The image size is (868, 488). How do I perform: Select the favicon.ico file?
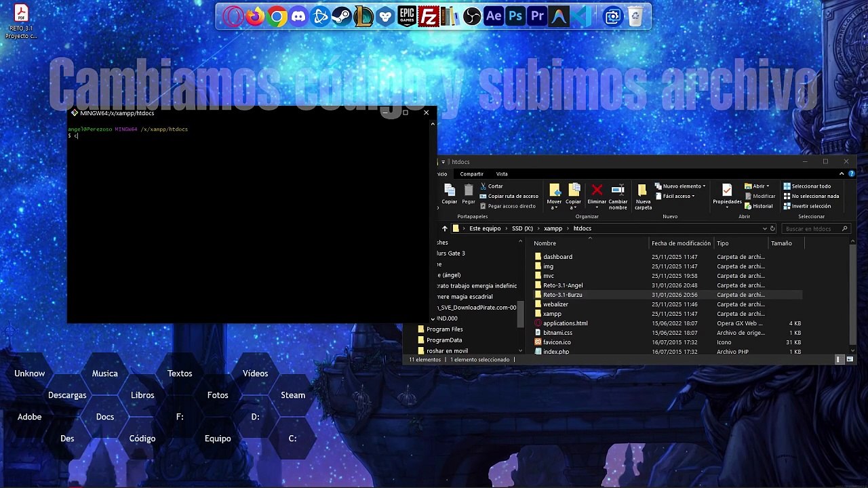coord(667,342)
